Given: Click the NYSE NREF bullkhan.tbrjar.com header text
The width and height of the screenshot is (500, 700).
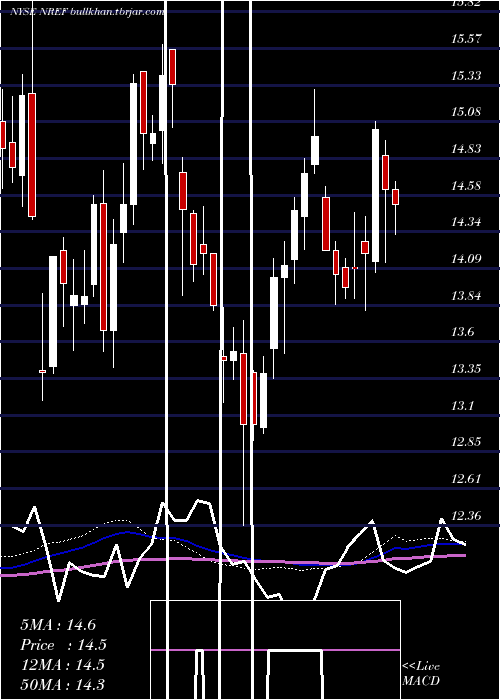Looking at the screenshot, I should [87, 12].
